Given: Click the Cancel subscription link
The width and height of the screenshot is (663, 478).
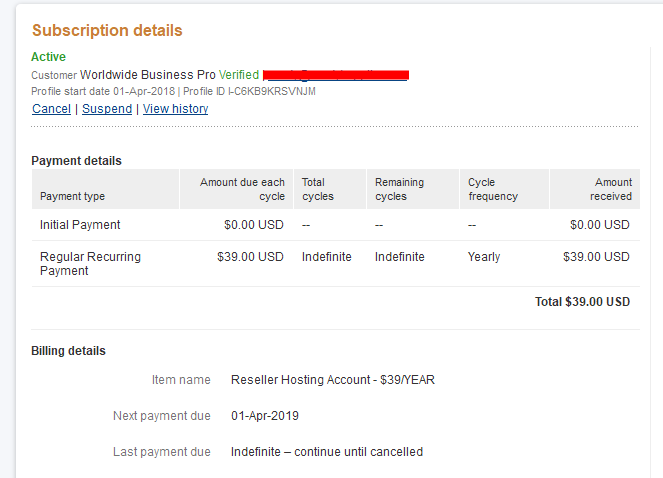Looking at the screenshot, I should 51,108.
